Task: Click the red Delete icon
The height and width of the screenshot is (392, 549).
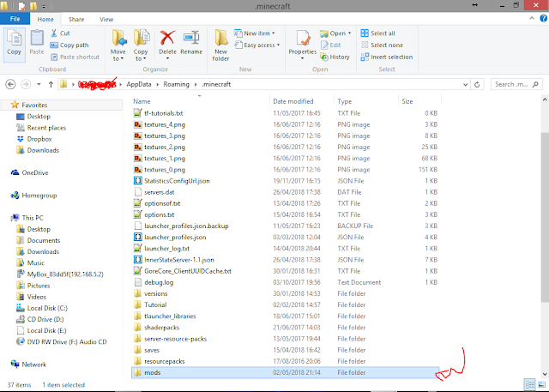Action: click(x=167, y=38)
